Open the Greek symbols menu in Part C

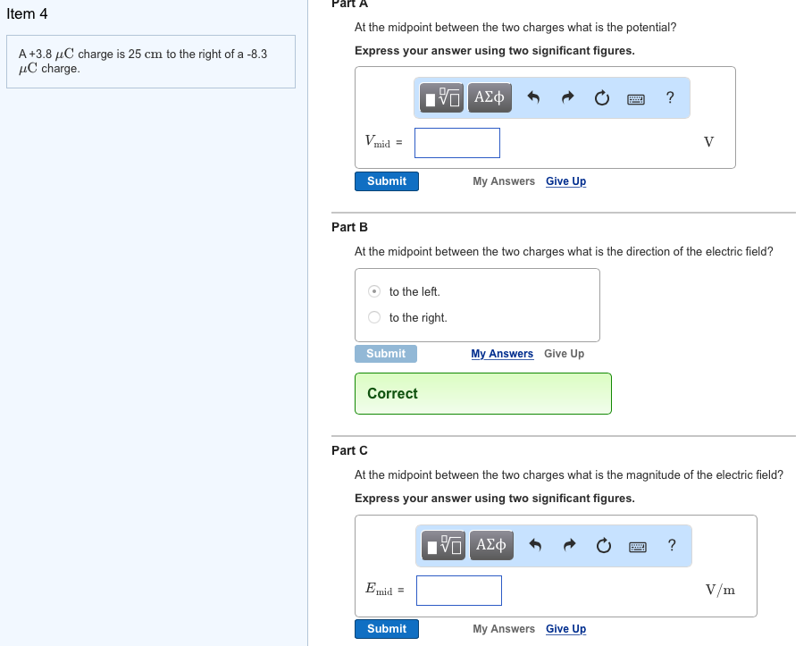[x=491, y=544]
